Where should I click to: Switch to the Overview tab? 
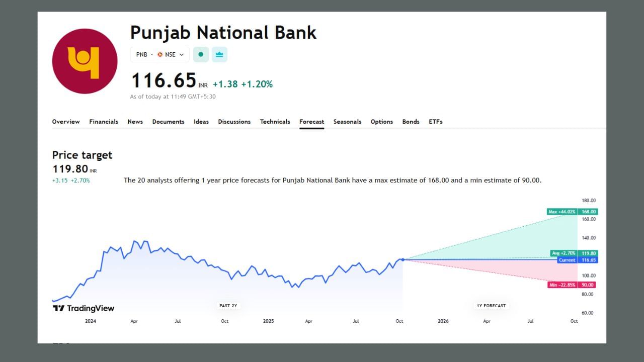tap(66, 122)
